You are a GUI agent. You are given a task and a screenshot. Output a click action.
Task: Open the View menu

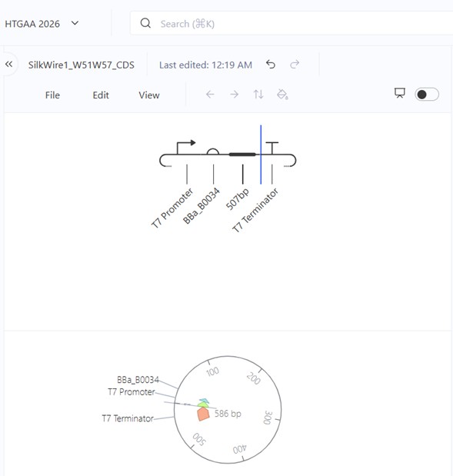(149, 95)
